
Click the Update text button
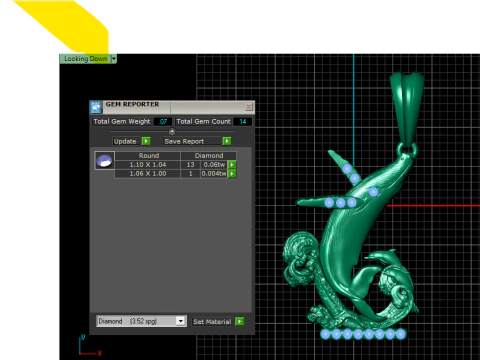coord(125,141)
